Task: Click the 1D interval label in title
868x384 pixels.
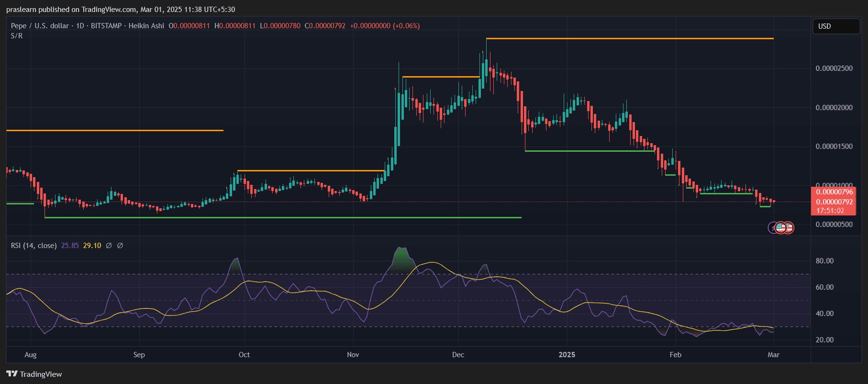Action: point(80,26)
